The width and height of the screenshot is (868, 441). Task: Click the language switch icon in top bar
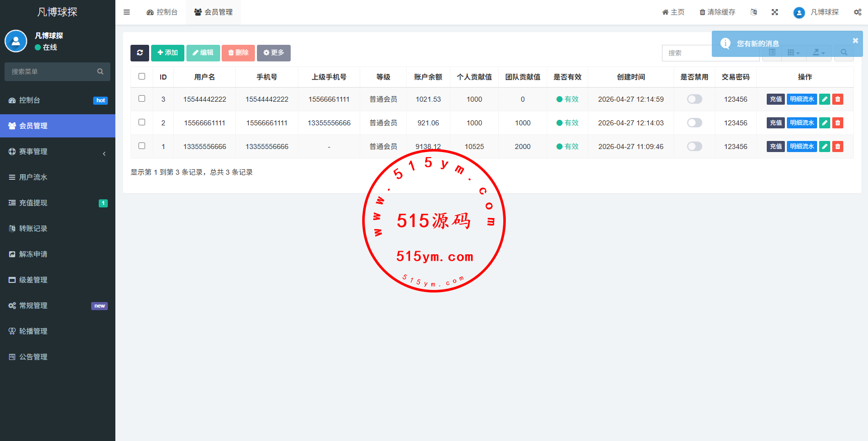click(754, 12)
